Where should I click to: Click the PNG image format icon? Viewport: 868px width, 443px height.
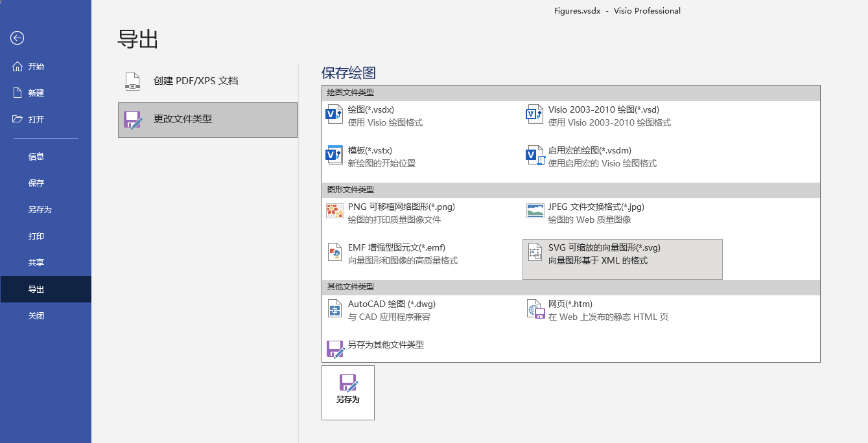coord(335,210)
